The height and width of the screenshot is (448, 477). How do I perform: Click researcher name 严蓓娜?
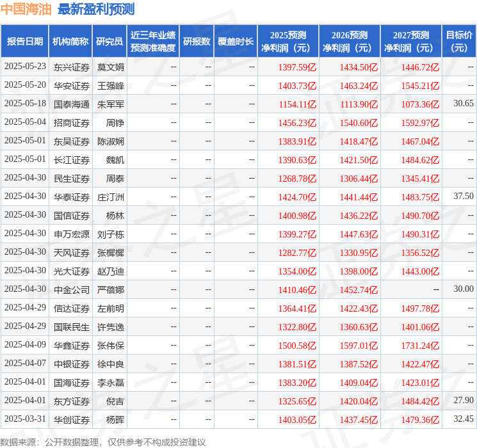point(110,289)
